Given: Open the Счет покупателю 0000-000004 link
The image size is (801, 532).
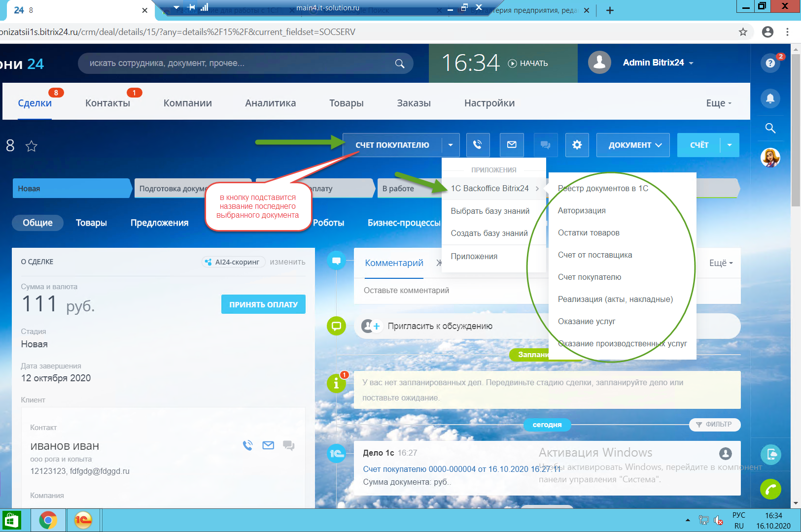Looking at the screenshot, I should click(x=462, y=469).
